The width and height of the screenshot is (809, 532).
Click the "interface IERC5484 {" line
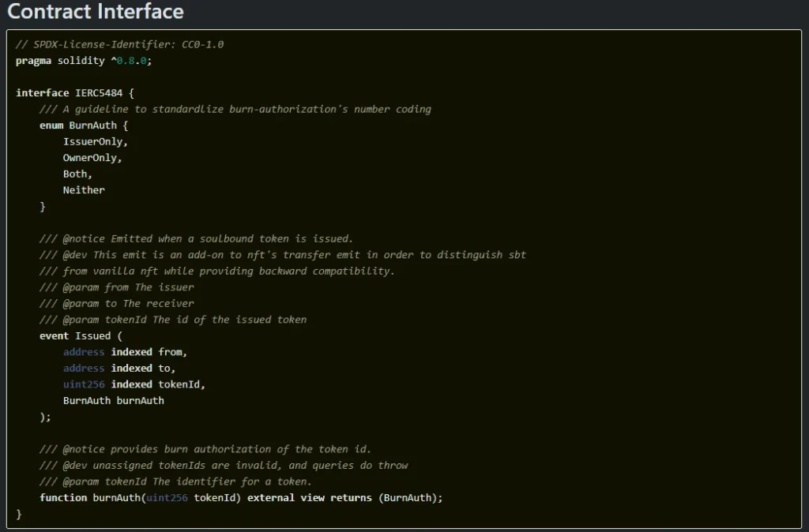[x=75, y=93]
